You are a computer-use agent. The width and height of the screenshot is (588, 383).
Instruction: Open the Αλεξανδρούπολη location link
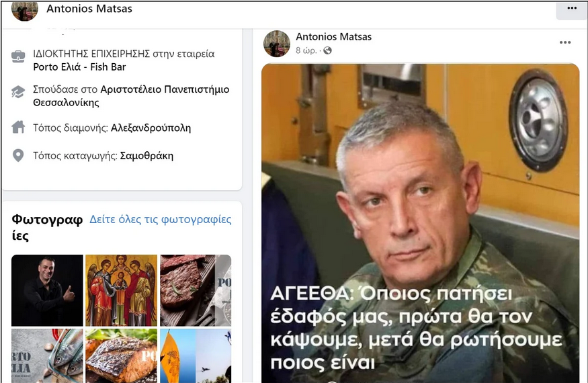click(151, 128)
